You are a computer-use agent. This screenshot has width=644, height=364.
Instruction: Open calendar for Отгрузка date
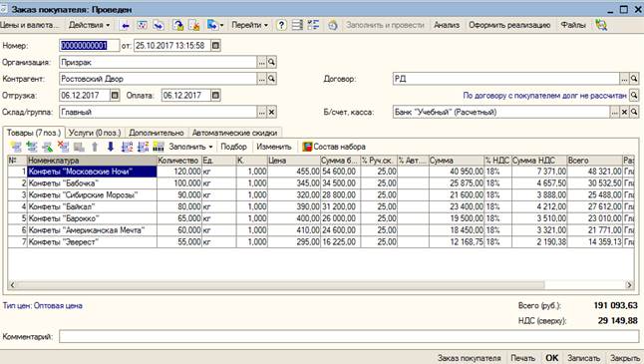(115, 96)
